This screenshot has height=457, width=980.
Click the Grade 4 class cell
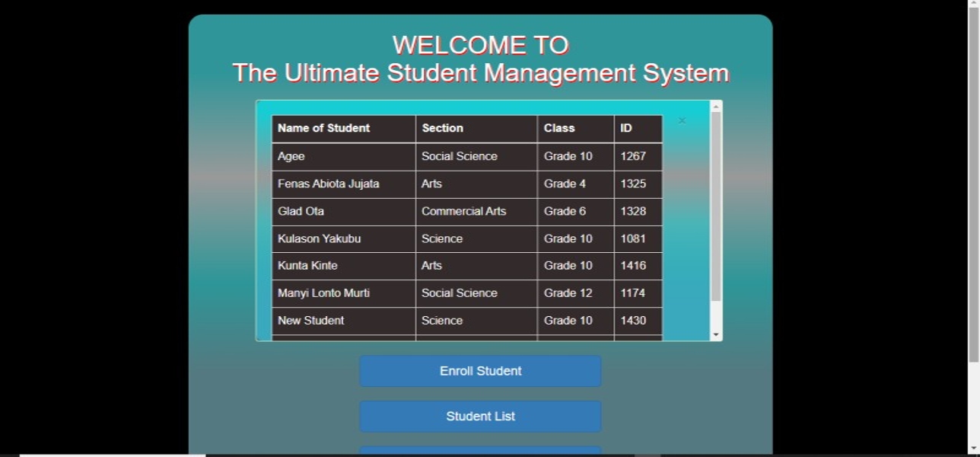(x=565, y=184)
